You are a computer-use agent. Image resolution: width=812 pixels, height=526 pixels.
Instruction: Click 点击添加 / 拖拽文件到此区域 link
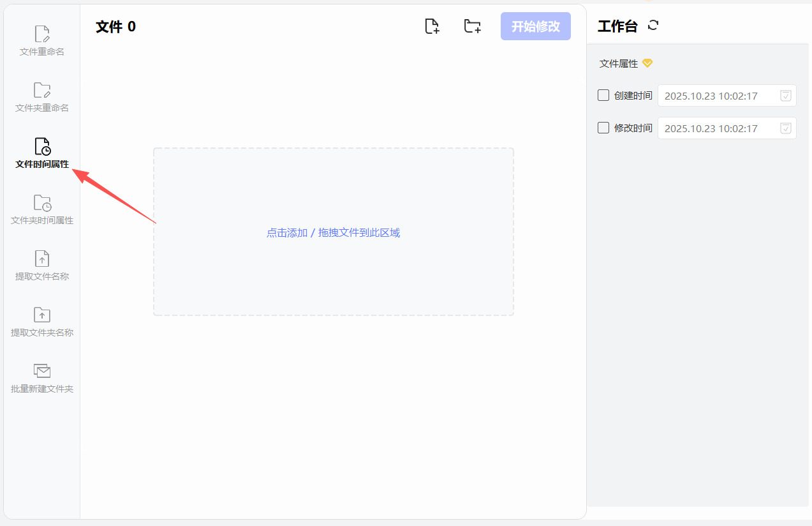[333, 232]
